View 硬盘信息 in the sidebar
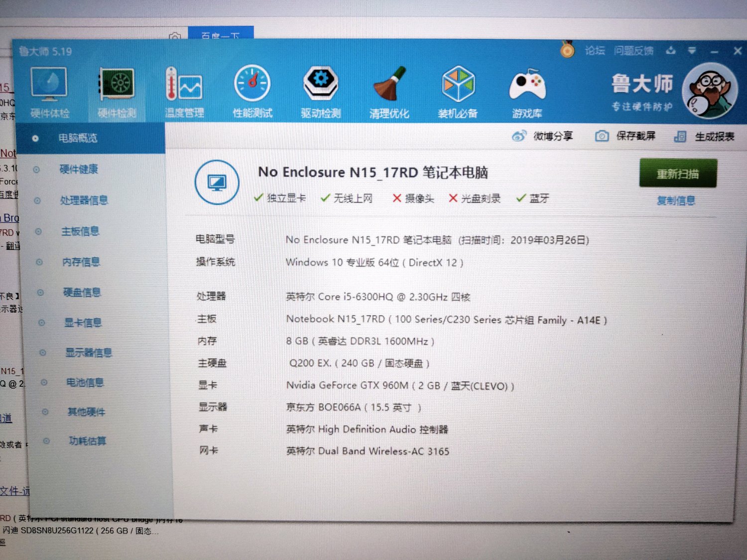Viewport: 747px width, 560px height. [x=82, y=292]
